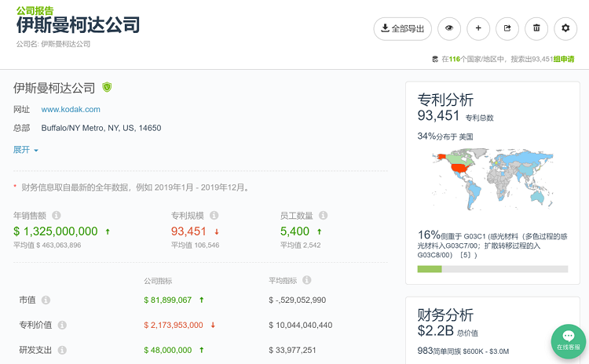Click info icon next to 平均指标
The width and height of the screenshot is (589, 364).
(307, 280)
